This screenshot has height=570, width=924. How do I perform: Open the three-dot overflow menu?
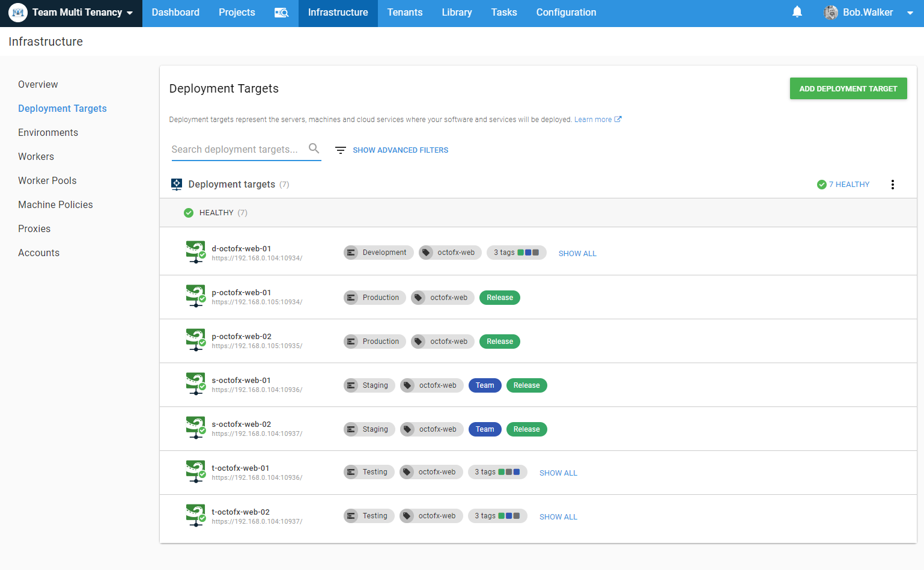click(892, 185)
